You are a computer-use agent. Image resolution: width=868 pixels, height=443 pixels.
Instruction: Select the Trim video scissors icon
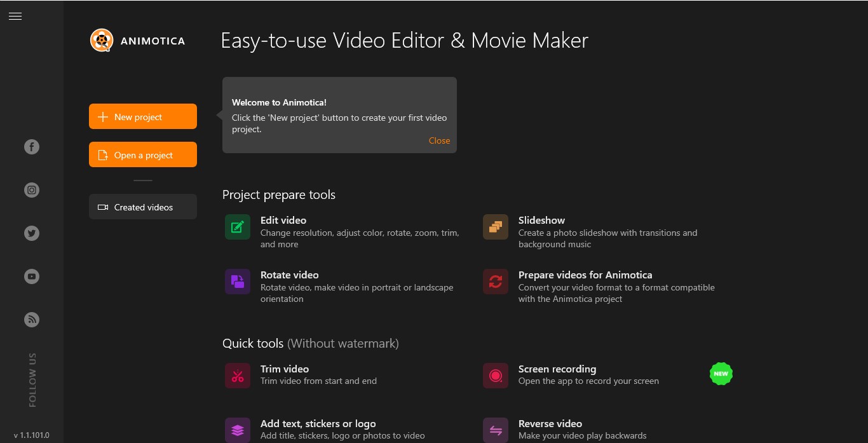(237, 376)
